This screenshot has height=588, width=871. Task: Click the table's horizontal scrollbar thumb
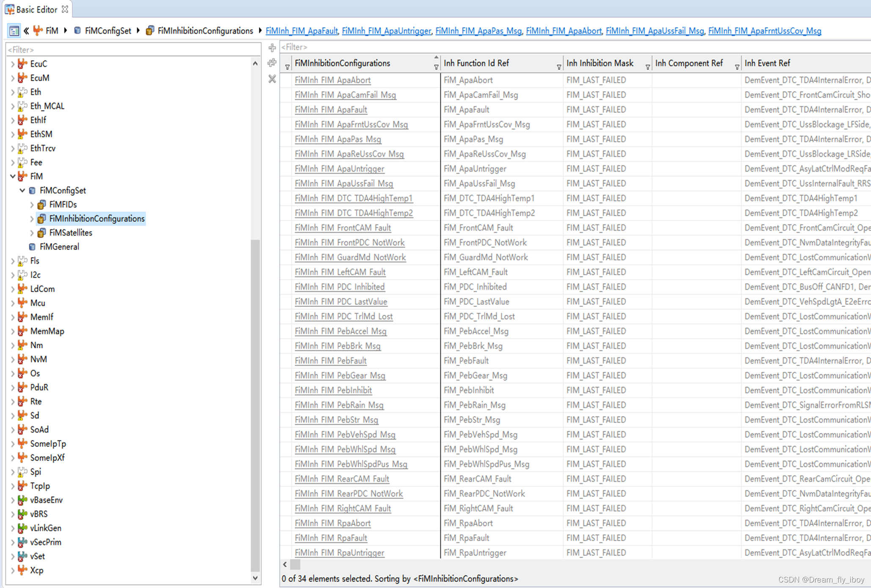(295, 564)
